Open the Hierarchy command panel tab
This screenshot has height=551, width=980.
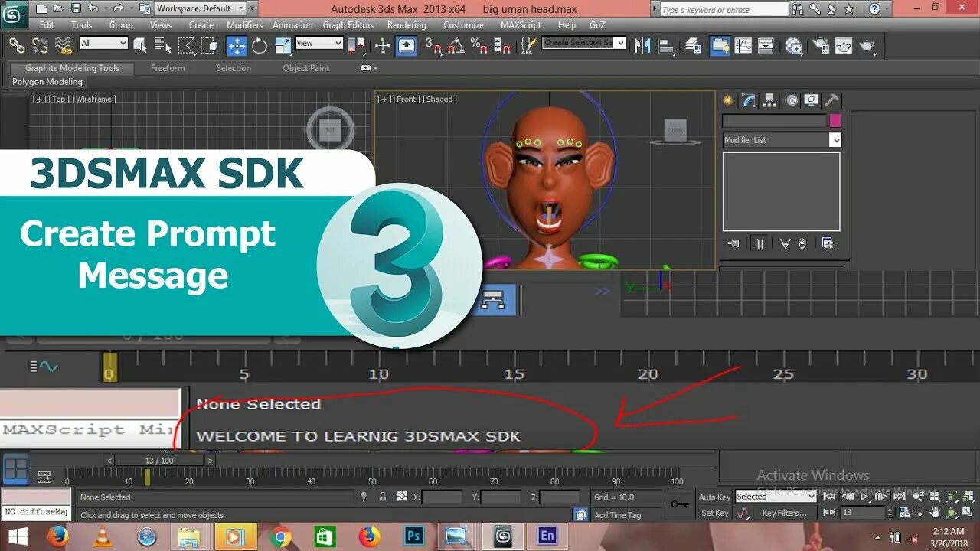coord(769,100)
